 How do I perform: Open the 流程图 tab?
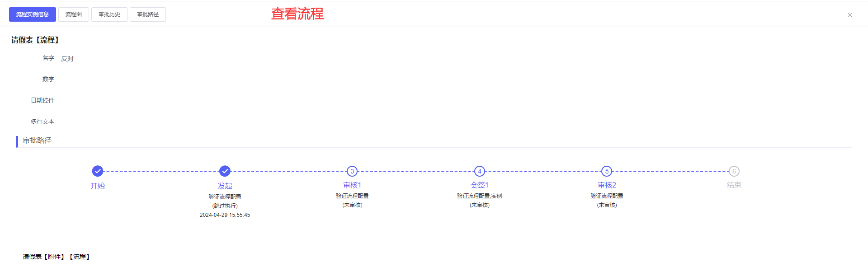click(74, 14)
